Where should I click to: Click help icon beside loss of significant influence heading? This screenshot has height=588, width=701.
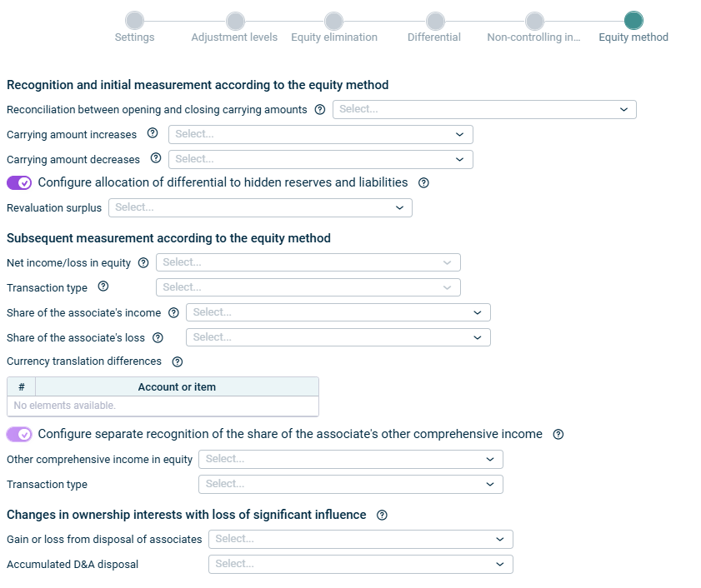pyautogui.click(x=382, y=515)
